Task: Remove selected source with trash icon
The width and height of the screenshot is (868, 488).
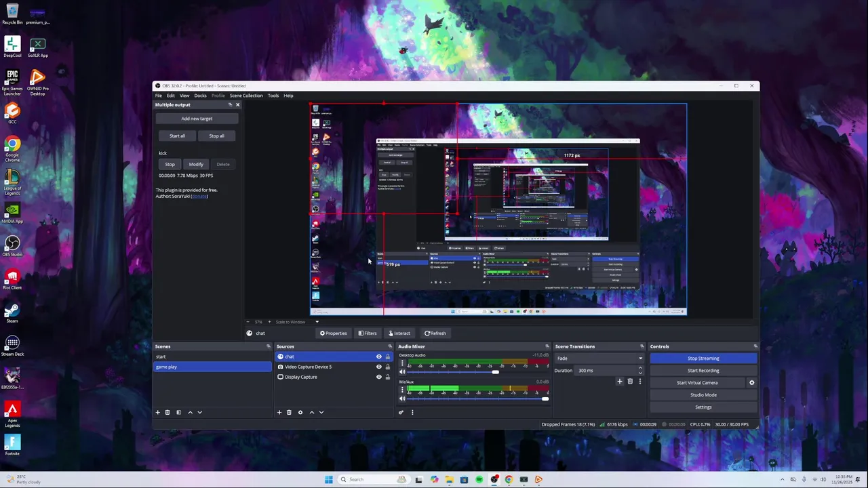Action: coord(289,412)
